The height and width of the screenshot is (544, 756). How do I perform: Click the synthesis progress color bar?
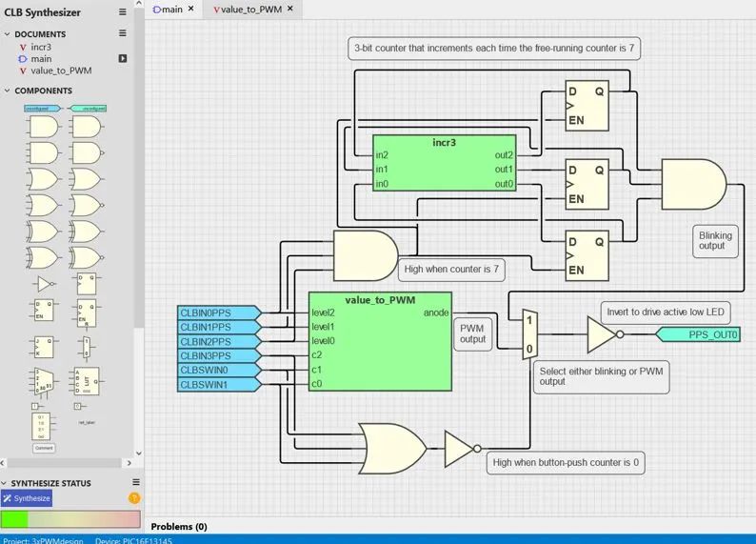[x=70, y=518]
